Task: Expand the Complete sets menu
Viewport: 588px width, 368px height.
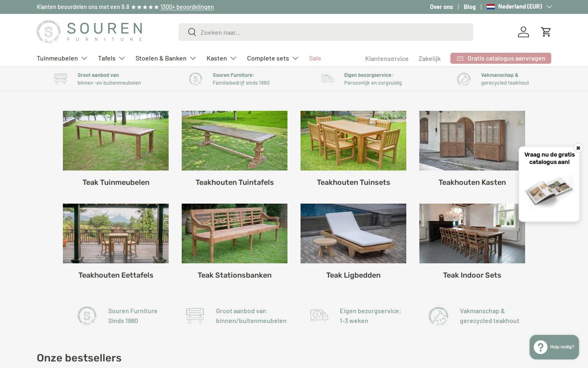Action: (273, 58)
